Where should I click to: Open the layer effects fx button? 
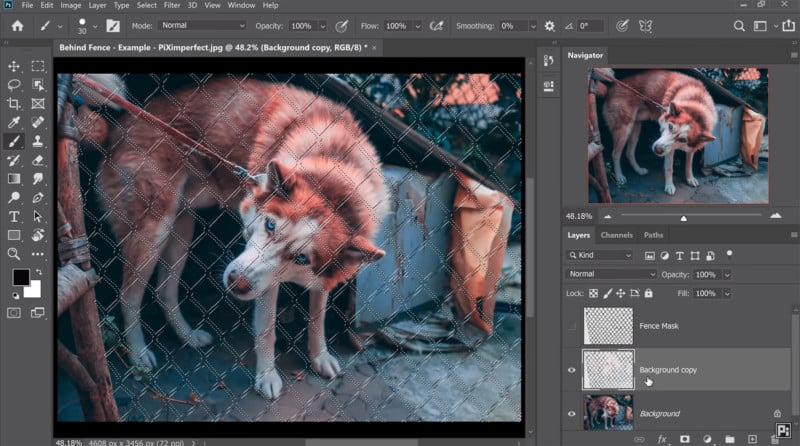tap(662, 439)
